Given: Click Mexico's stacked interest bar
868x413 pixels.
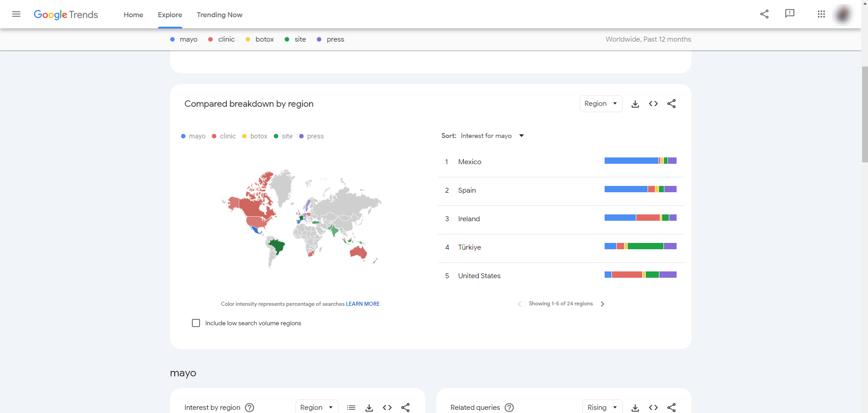Looking at the screenshot, I should point(640,161).
